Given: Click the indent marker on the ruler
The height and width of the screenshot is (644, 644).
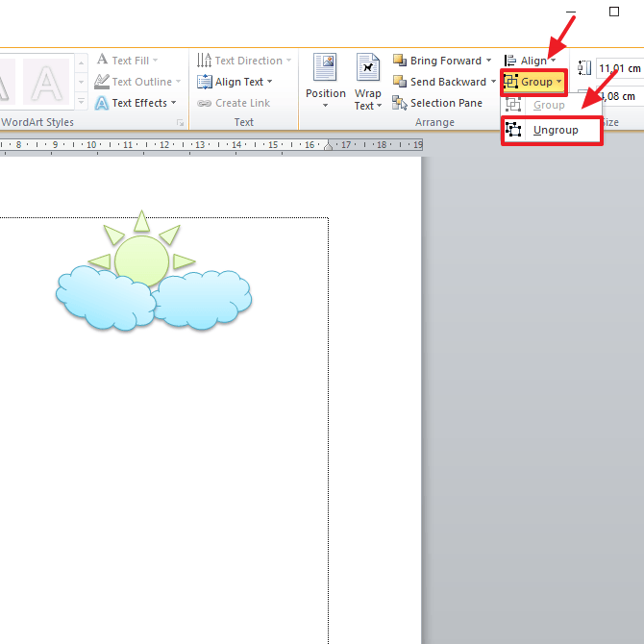Looking at the screenshot, I should point(329,145).
